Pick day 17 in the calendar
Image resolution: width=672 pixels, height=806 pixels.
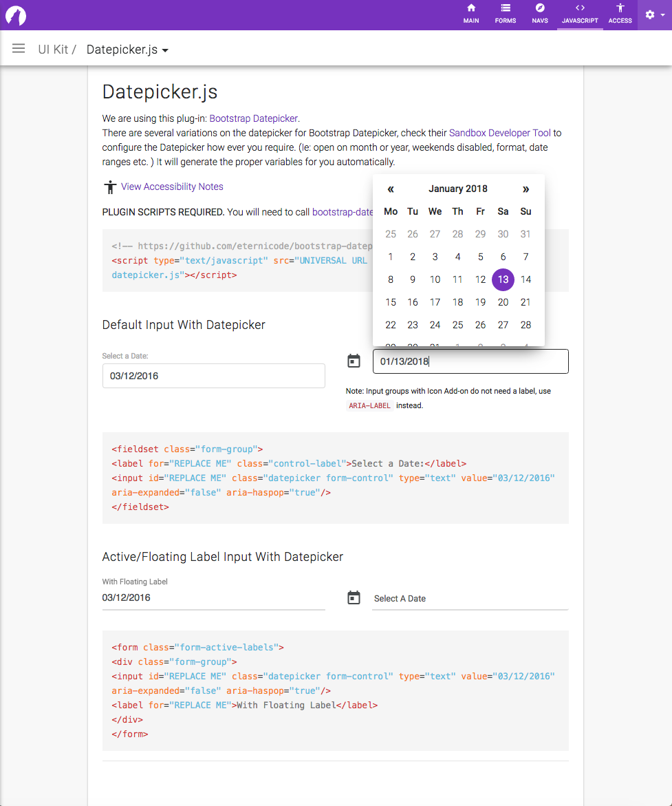pyautogui.click(x=435, y=302)
